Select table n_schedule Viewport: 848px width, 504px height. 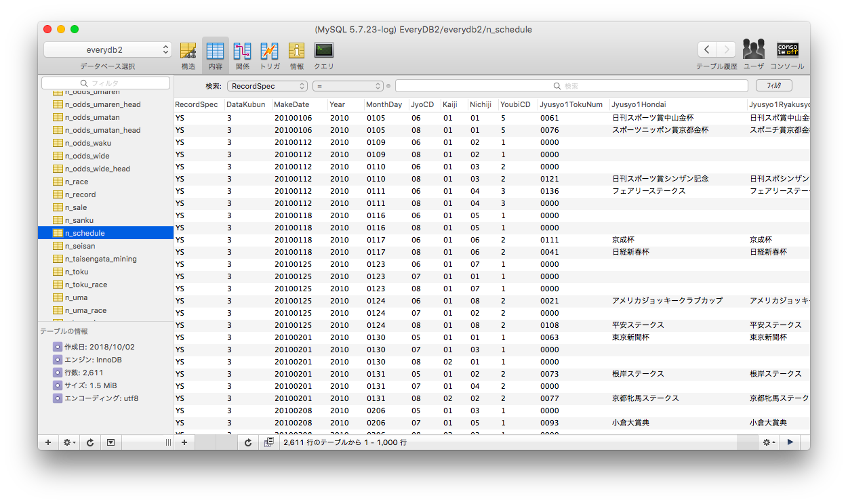point(106,233)
